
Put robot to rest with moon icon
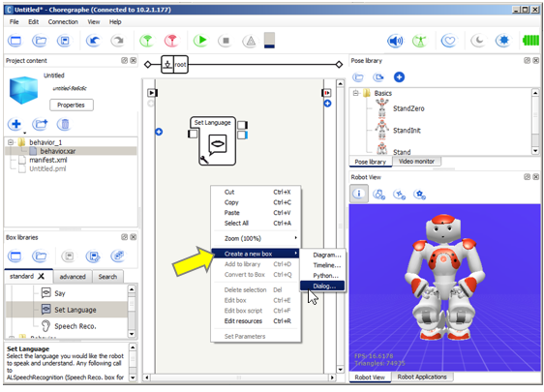point(478,41)
